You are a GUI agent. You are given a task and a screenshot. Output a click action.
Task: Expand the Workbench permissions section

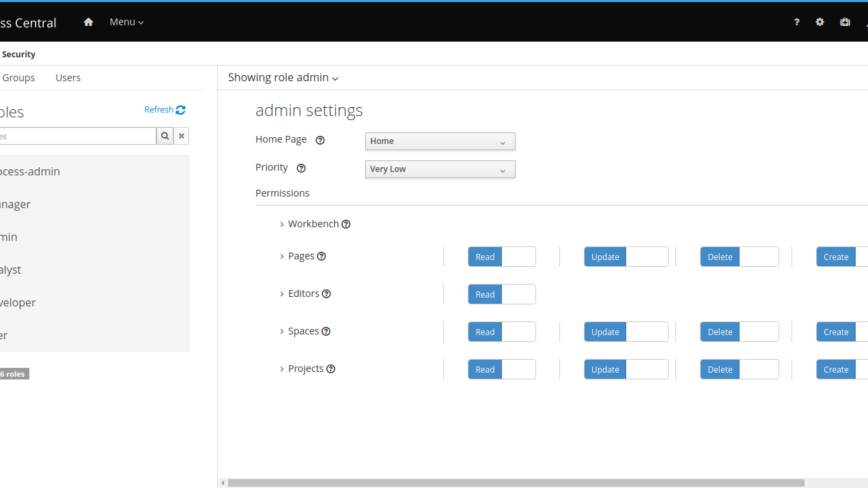[x=282, y=224]
